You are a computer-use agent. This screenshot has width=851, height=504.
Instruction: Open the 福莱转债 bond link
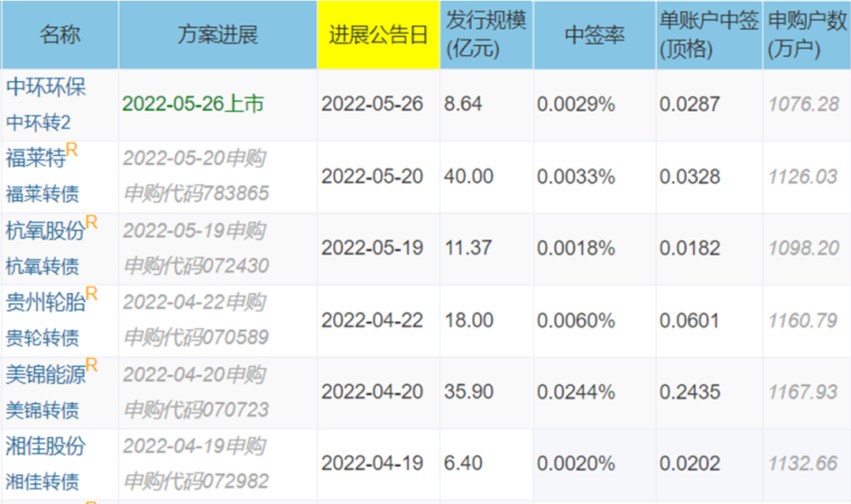pos(43,195)
